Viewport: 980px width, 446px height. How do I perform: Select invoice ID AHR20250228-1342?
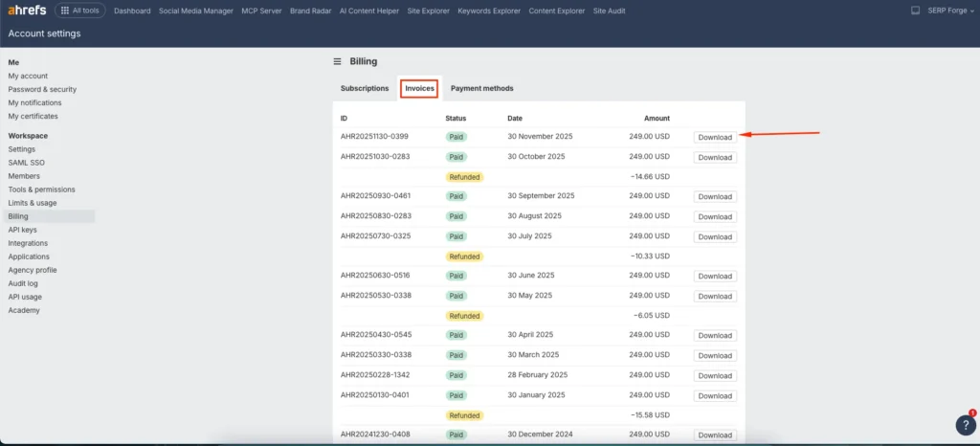pos(375,375)
